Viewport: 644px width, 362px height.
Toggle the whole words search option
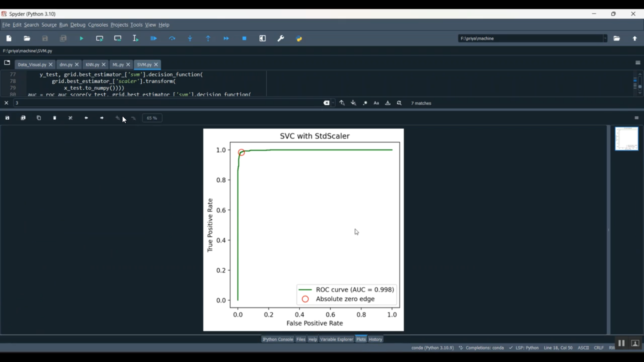point(388,103)
